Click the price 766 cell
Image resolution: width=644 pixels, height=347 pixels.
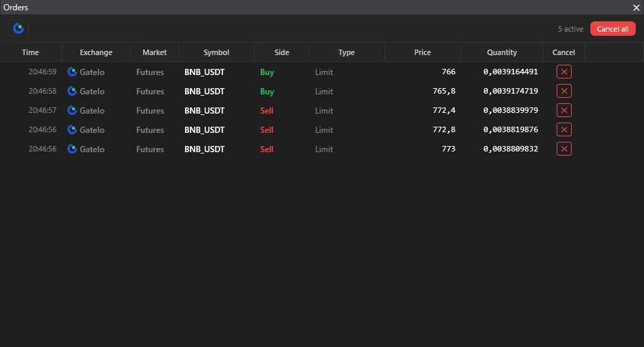coord(449,72)
